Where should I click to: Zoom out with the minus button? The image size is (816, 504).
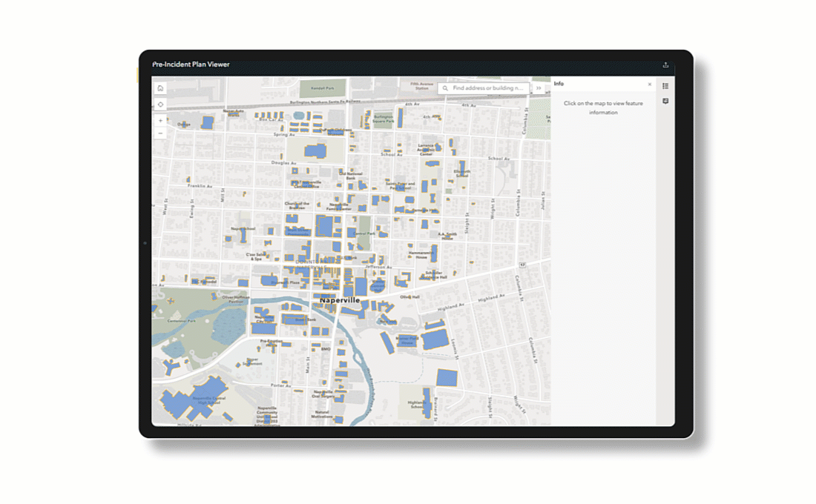point(160,133)
